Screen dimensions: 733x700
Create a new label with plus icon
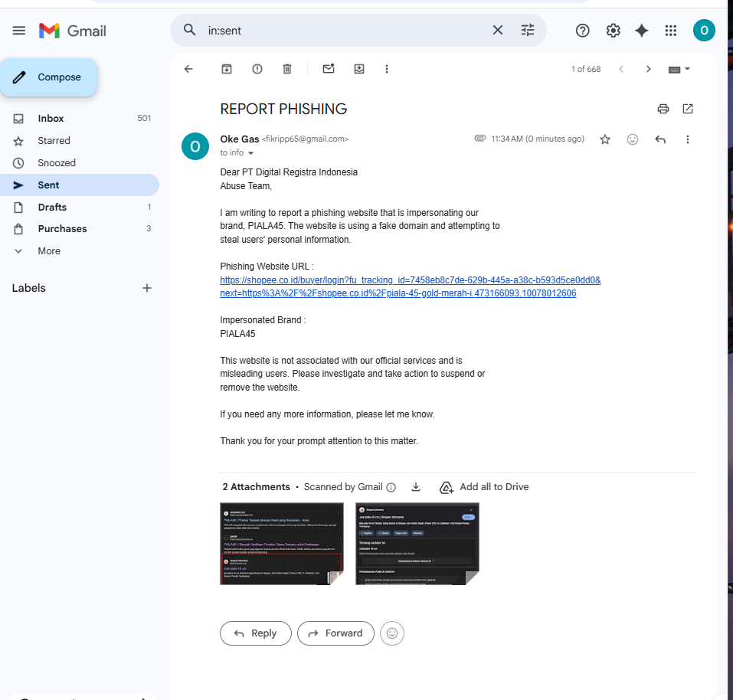pyautogui.click(x=147, y=288)
